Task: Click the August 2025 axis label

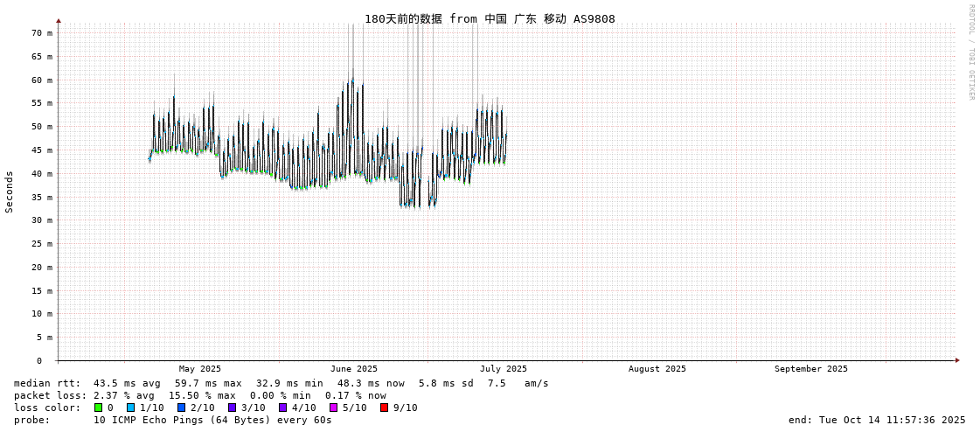Action: pyautogui.click(x=657, y=369)
